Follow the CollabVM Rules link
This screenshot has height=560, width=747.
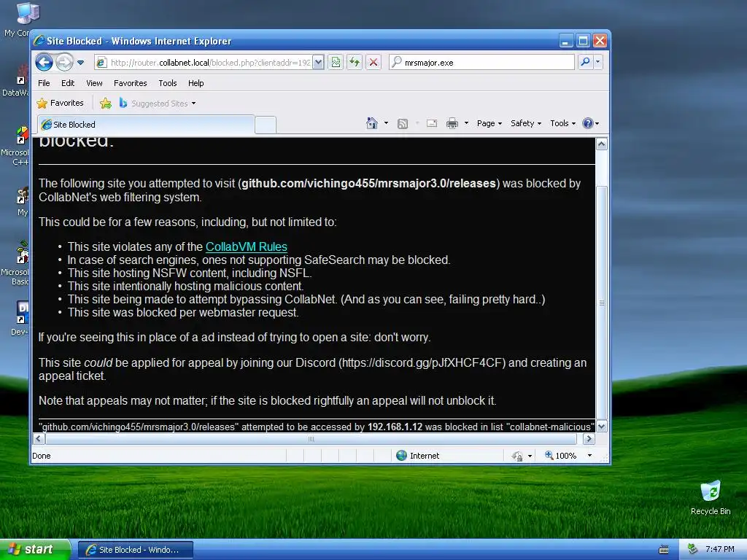point(247,246)
